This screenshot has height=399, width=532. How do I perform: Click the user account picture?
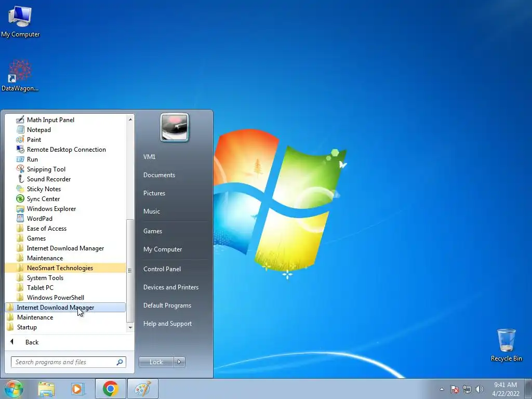tap(175, 127)
